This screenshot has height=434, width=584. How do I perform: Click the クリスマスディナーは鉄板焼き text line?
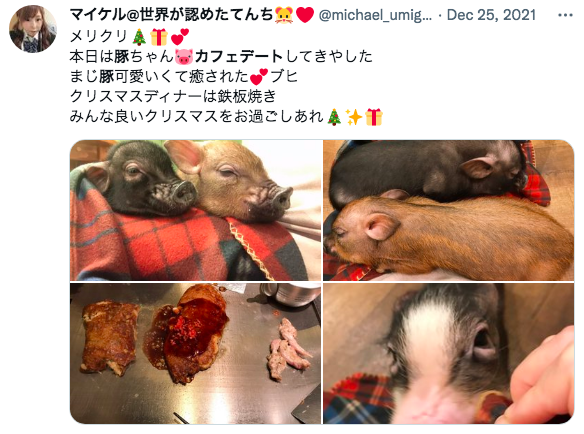tap(173, 96)
